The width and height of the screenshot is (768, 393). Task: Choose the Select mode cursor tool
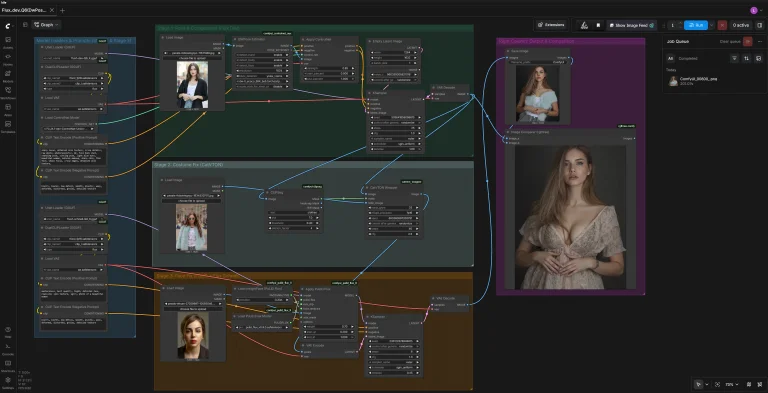click(x=698, y=385)
